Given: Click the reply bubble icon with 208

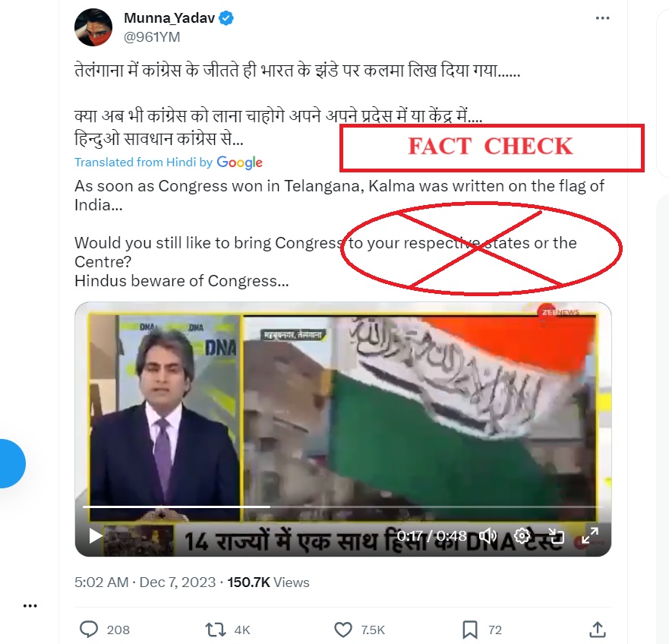Looking at the screenshot, I should pos(89,630).
